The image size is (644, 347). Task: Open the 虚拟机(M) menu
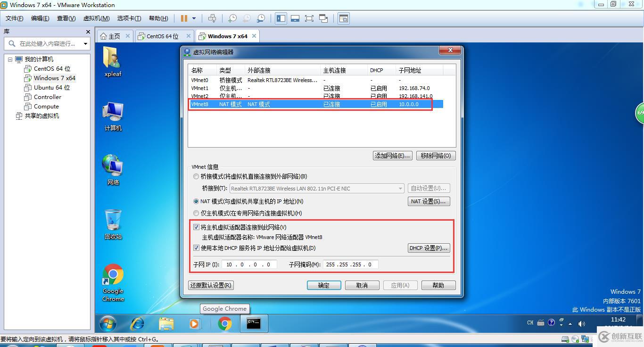96,18
